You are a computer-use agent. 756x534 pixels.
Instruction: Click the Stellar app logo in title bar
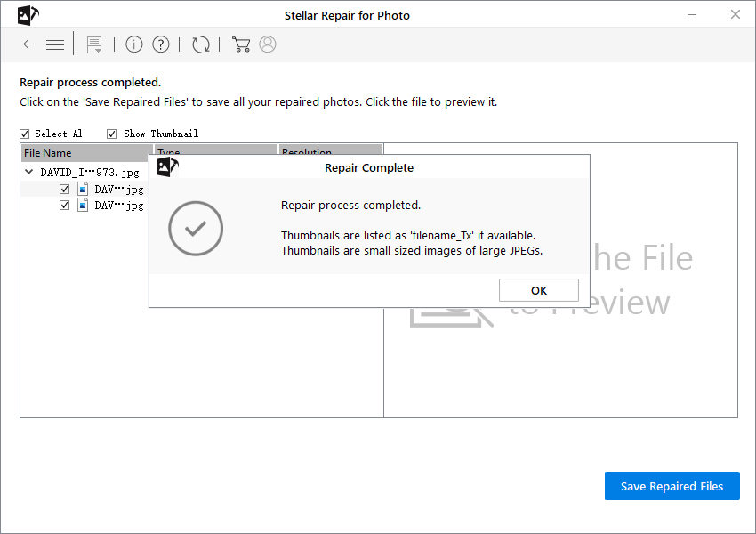click(x=28, y=15)
